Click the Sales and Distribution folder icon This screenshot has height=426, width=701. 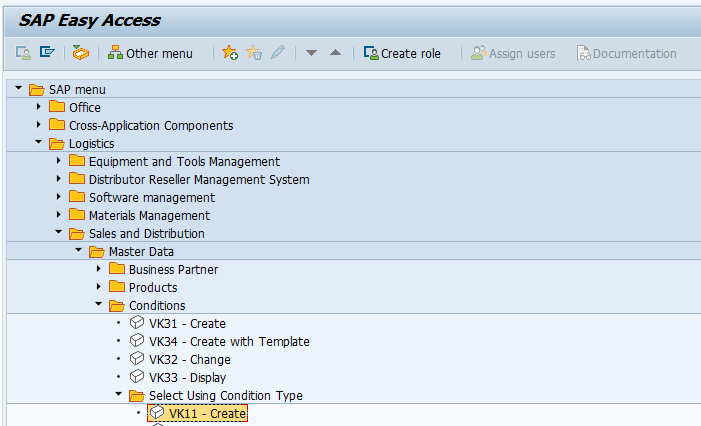tap(77, 234)
